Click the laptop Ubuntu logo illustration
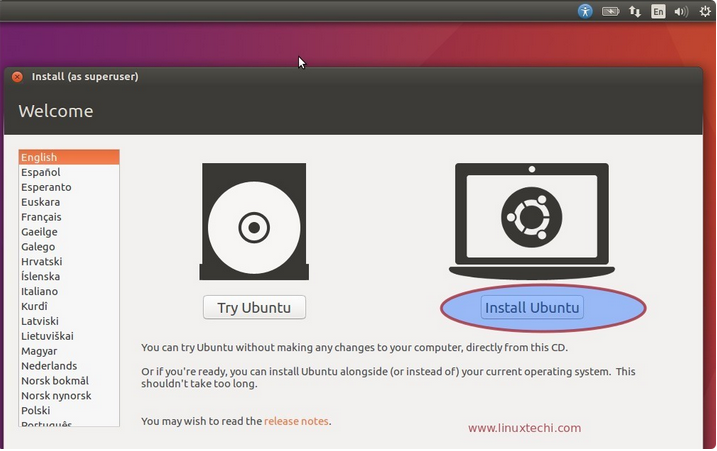The width and height of the screenshot is (717, 451). [532, 220]
